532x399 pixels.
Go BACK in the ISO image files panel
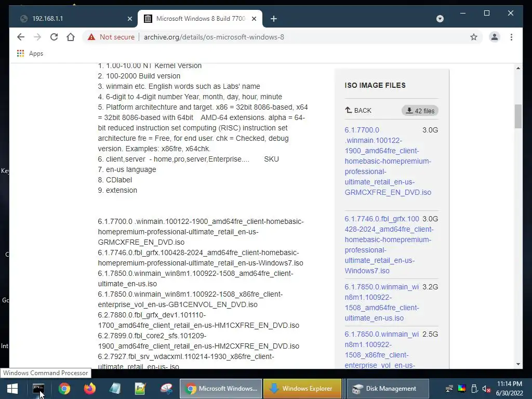click(358, 110)
